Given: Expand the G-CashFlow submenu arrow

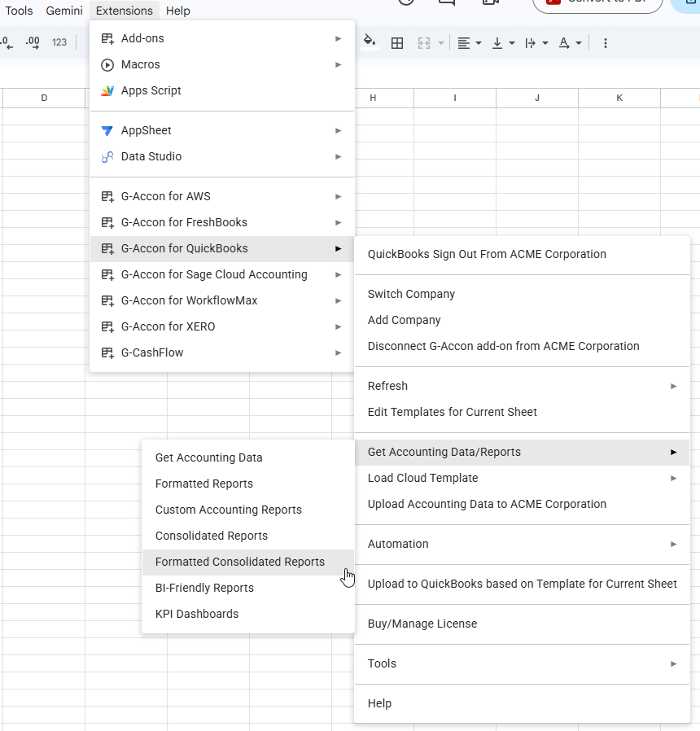Looking at the screenshot, I should point(339,353).
